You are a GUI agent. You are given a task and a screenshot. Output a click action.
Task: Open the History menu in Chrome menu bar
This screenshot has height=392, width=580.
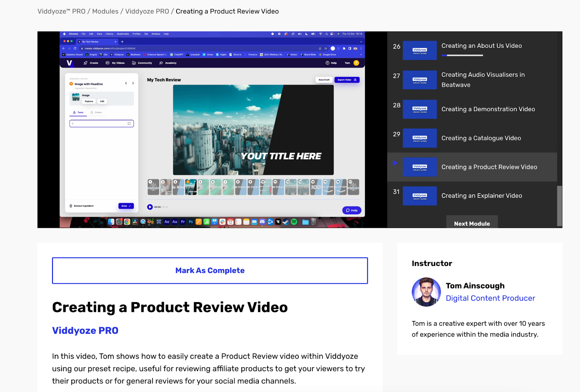click(x=109, y=34)
